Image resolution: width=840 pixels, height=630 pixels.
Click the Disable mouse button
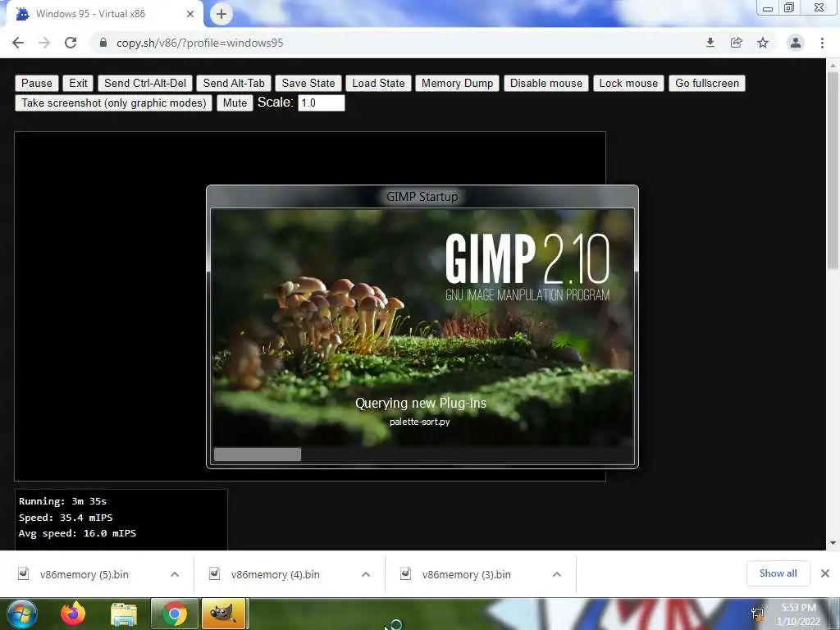546,83
